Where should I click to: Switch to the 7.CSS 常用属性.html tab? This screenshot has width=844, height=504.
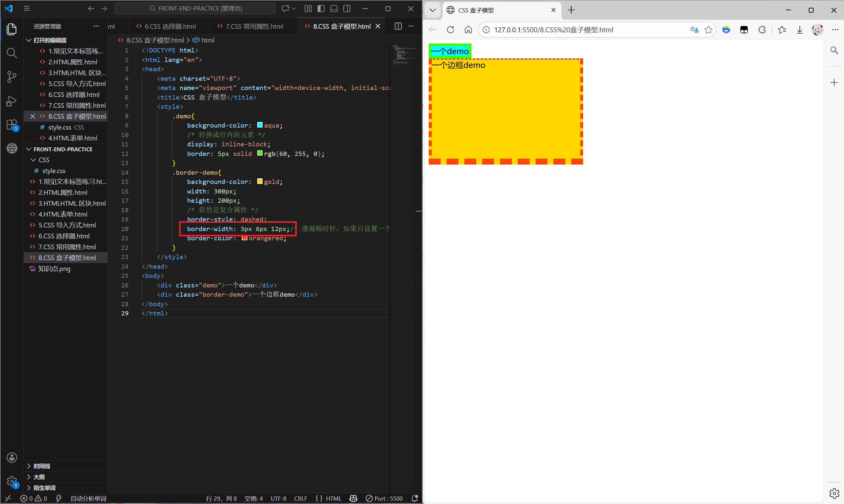254,26
